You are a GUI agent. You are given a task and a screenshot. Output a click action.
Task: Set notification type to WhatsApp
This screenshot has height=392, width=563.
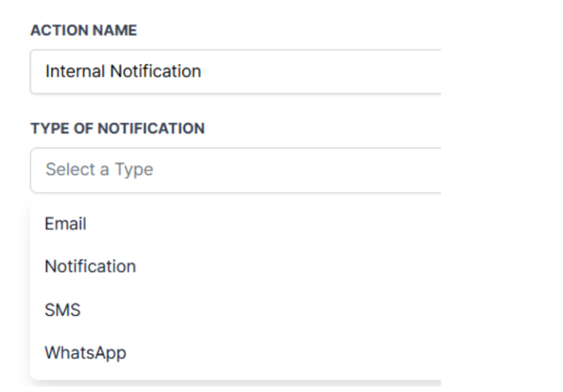(85, 352)
